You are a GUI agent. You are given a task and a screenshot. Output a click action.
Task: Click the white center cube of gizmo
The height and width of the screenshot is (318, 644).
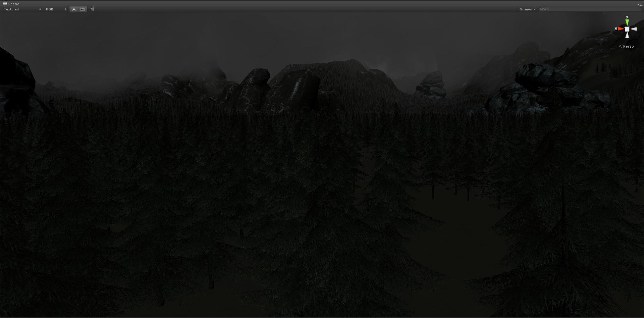click(627, 29)
